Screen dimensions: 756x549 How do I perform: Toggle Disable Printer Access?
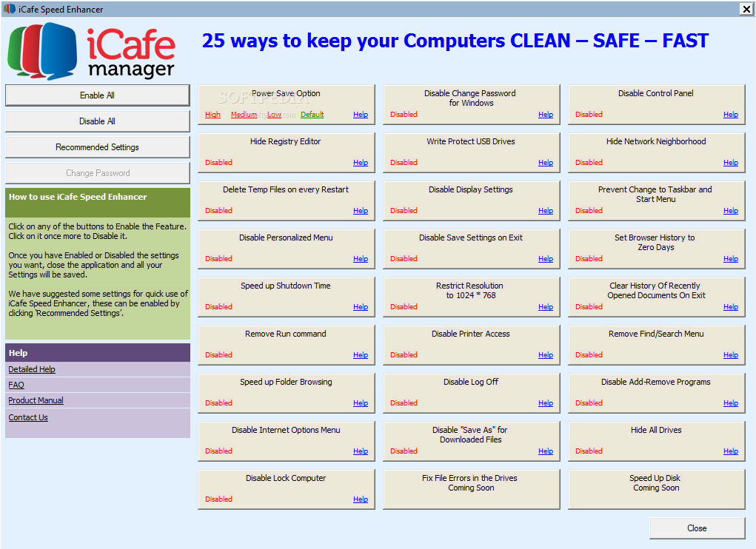tap(472, 346)
